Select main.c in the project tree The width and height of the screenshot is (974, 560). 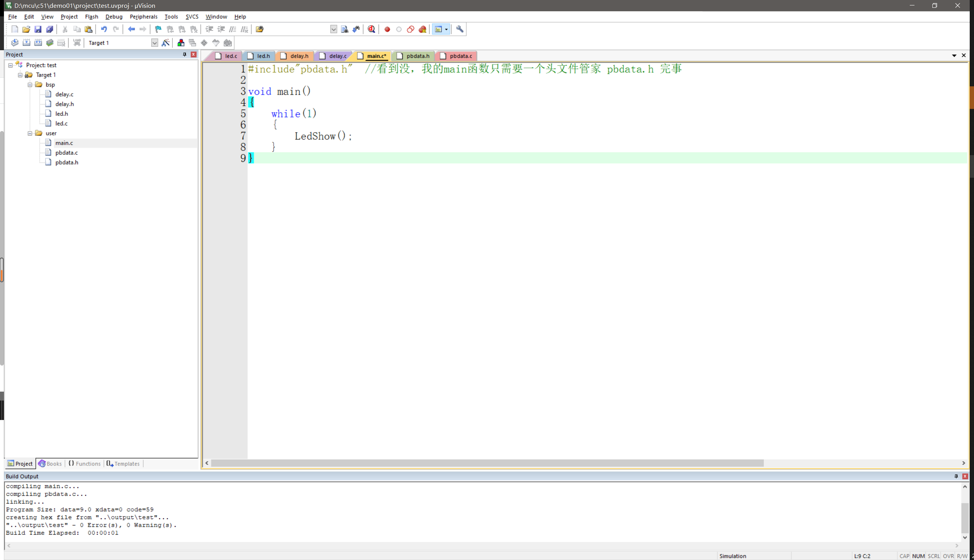64,143
